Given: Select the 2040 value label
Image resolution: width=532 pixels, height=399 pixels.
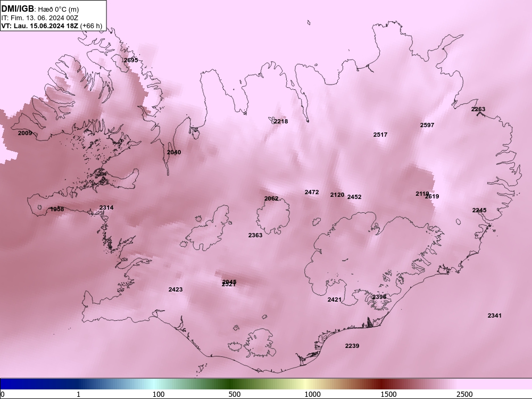Looking at the screenshot, I should tap(174, 152).
